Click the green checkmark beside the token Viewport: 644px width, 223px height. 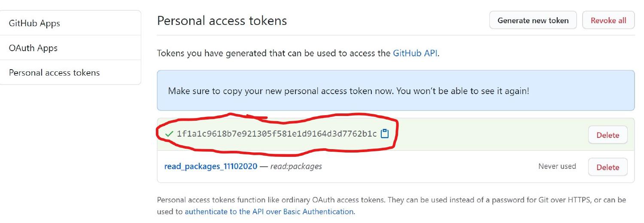tap(169, 134)
